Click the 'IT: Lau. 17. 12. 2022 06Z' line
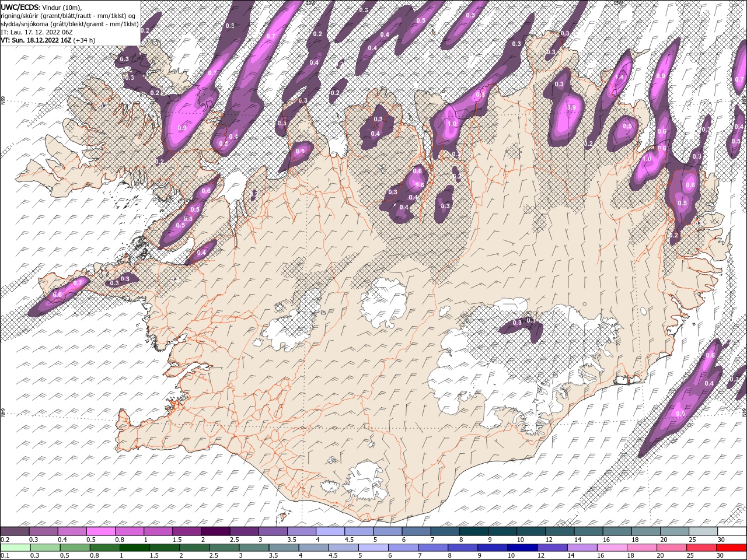747x560 pixels. [37, 32]
